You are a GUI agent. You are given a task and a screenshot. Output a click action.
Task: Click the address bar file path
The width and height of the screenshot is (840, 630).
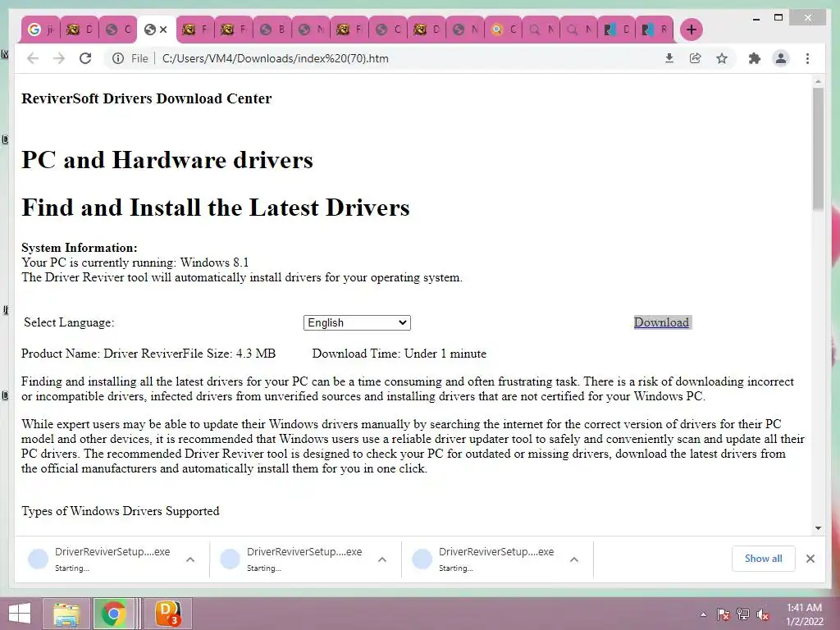coord(276,58)
